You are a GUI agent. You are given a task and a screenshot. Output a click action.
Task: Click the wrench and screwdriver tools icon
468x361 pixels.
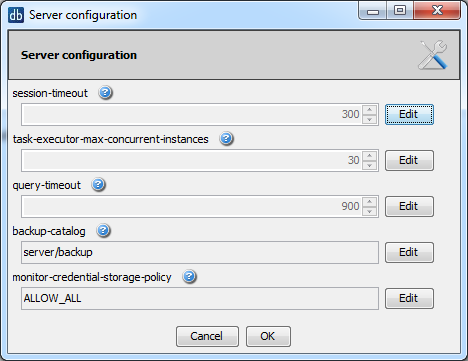pos(433,55)
